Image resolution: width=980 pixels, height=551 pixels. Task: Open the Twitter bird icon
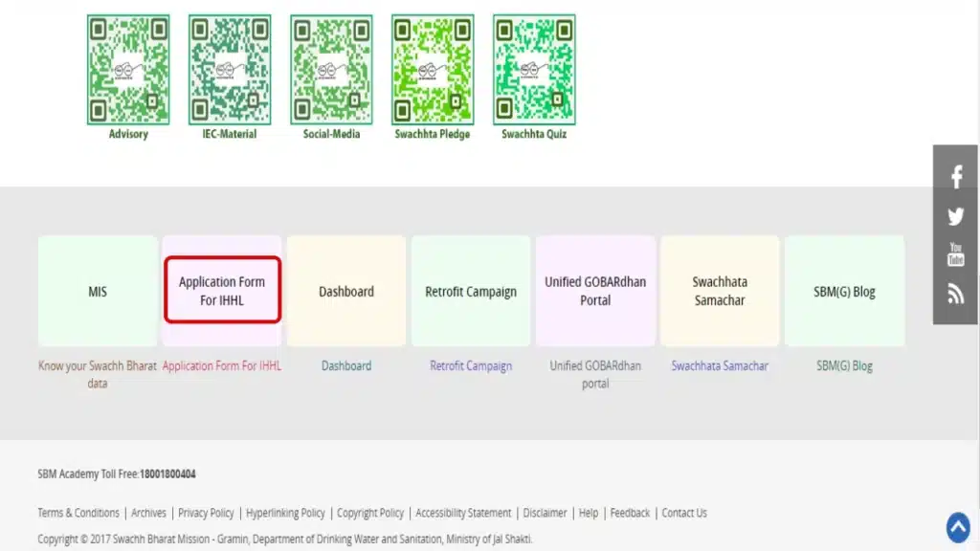coord(956,217)
